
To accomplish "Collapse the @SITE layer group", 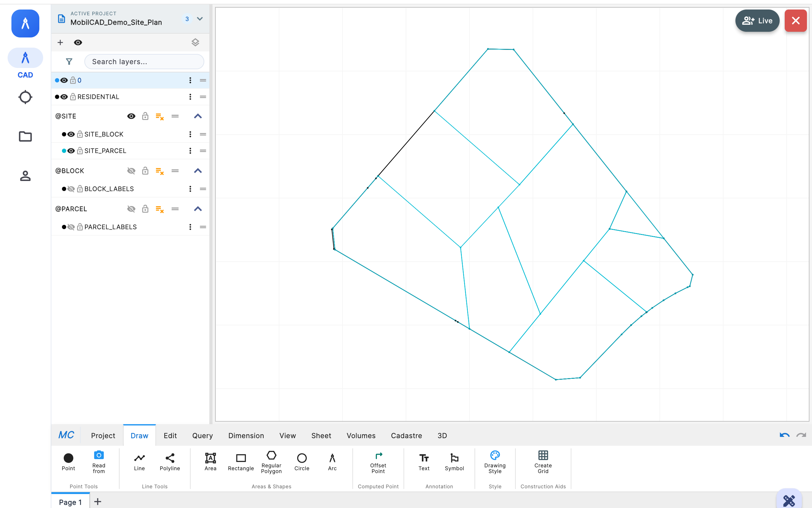I will pos(198,116).
